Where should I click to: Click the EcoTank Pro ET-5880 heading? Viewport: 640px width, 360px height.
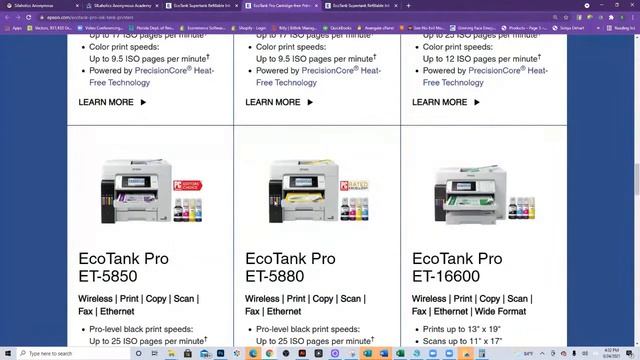(x=290, y=267)
